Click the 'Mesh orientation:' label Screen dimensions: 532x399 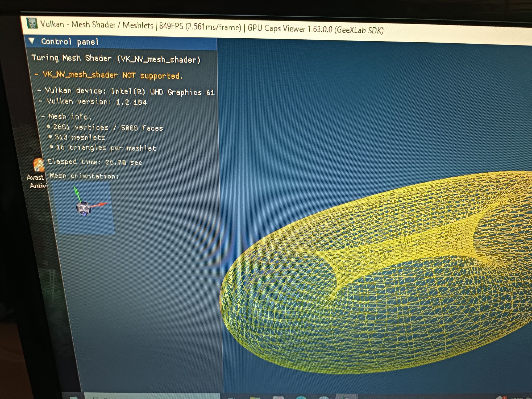[x=84, y=176]
